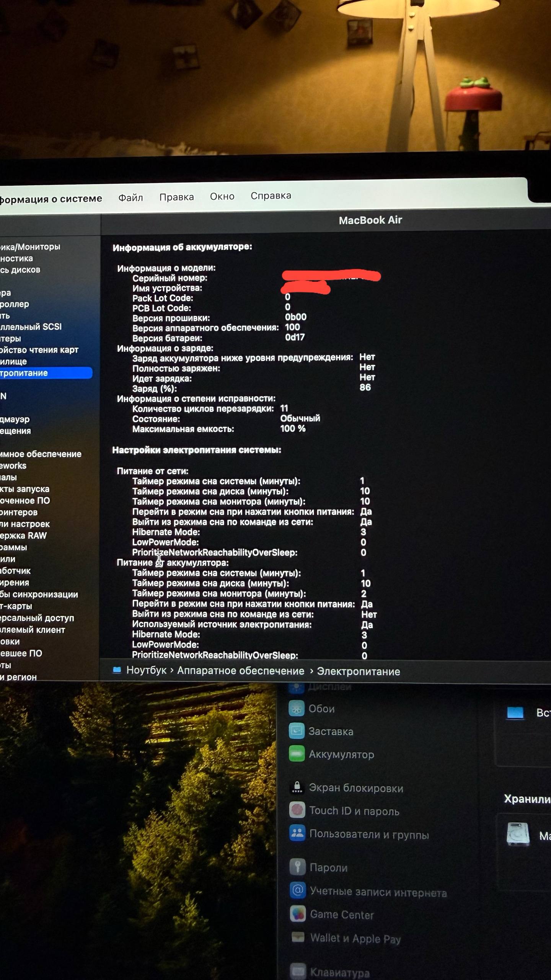Select the Touch ID и пароль fingerprint icon

tap(297, 810)
